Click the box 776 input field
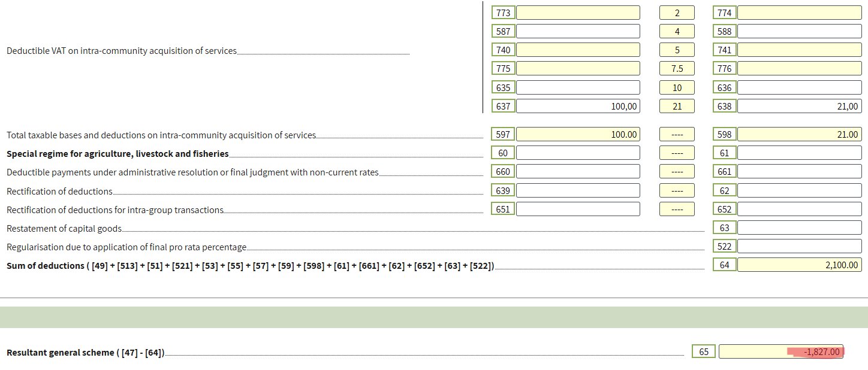 point(799,68)
